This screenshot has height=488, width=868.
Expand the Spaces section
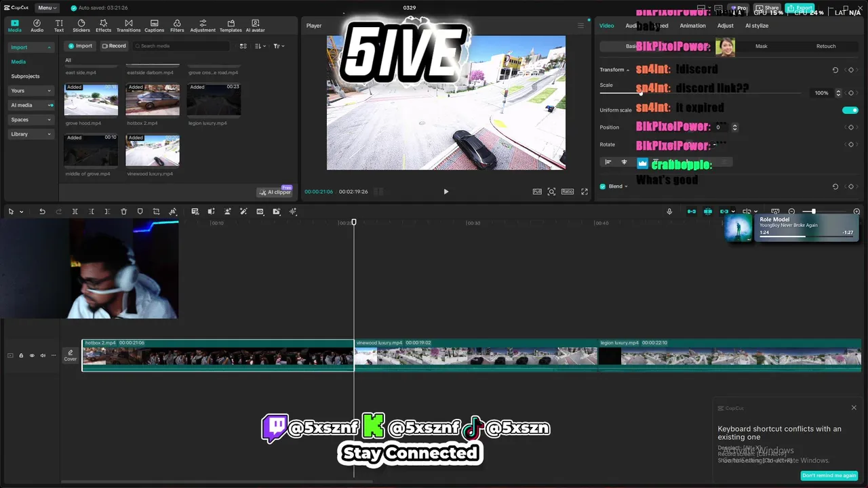click(31, 120)
